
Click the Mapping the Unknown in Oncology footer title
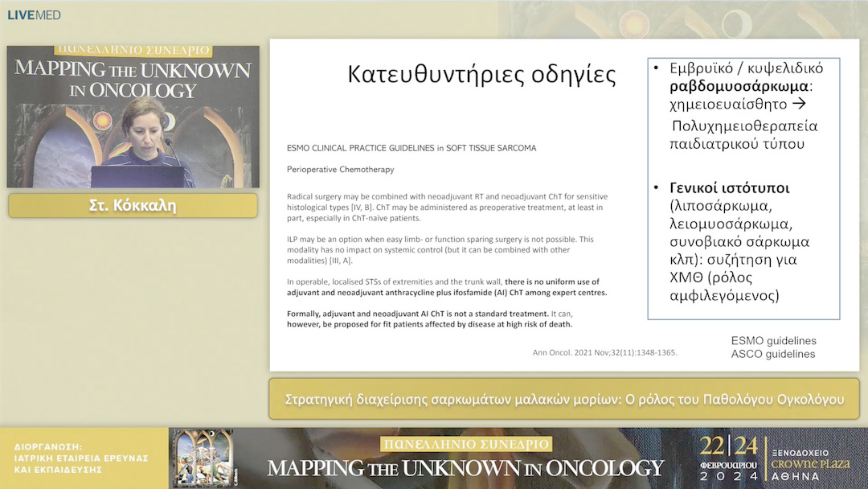[466, 468]
